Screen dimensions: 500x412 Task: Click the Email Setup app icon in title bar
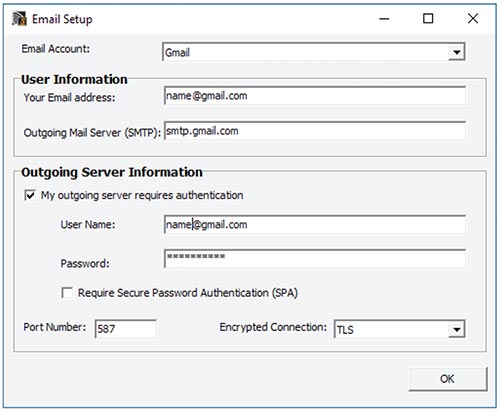[x=19, y=19]
